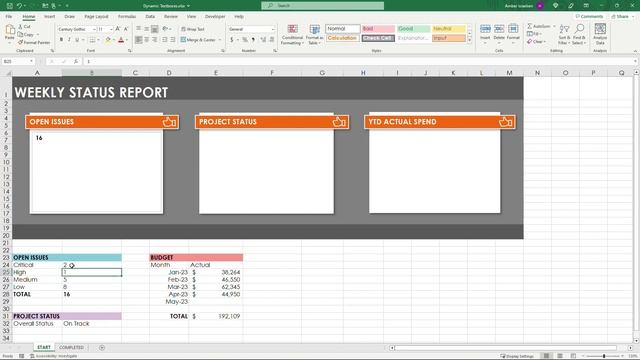Decrease font size with the small A icon

(x=126, y=29)
